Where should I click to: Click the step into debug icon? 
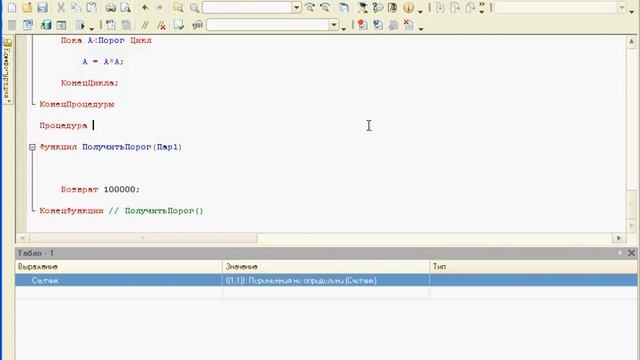(x=440, y=7)
